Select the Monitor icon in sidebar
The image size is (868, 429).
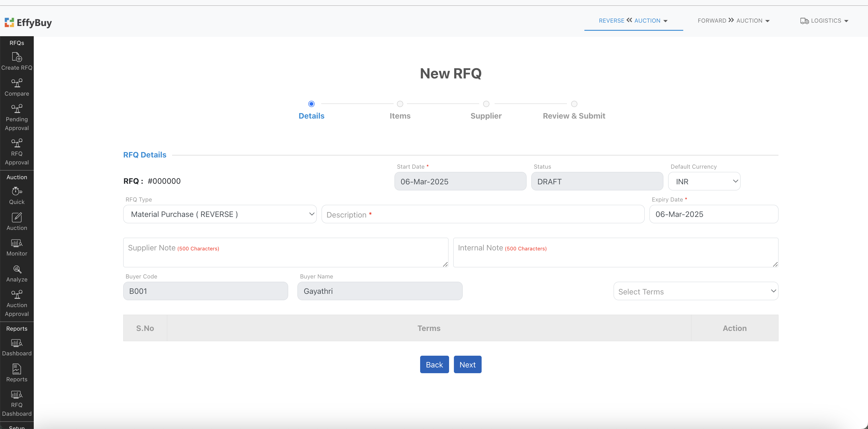point(17,243)
